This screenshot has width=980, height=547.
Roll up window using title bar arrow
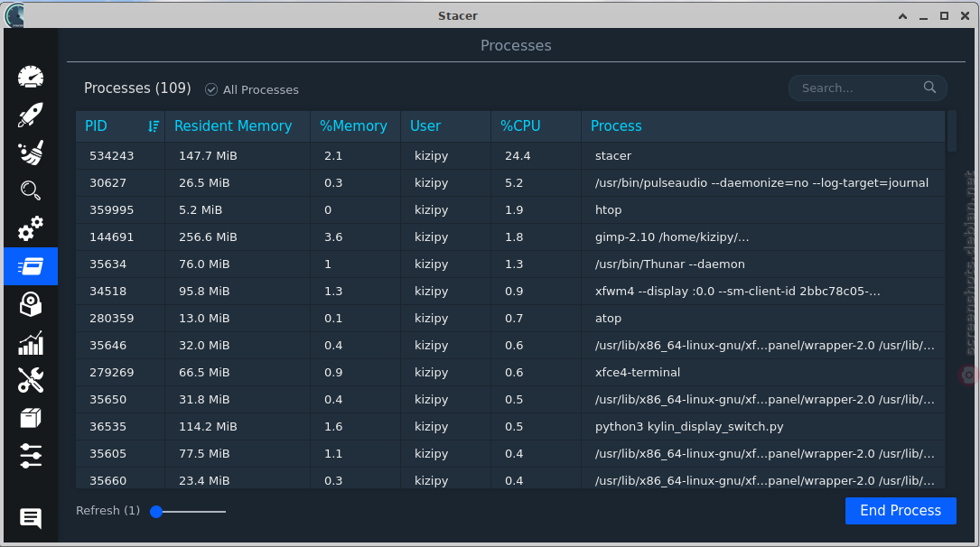902,16
